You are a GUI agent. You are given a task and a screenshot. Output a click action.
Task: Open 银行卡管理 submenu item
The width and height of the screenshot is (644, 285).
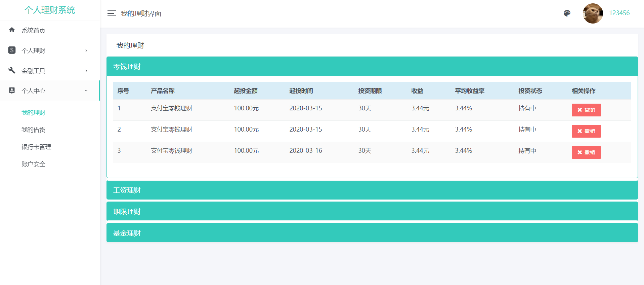(x=36, y=147)
